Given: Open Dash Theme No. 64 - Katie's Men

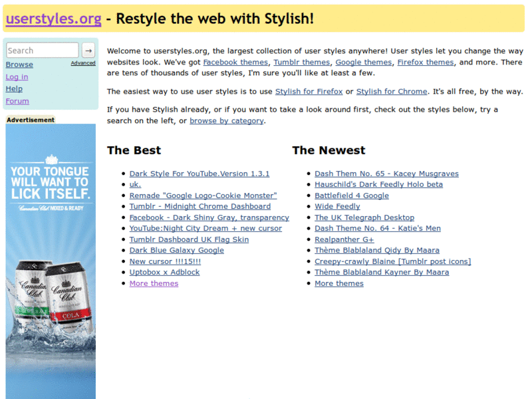Looking at the screenshot, I should pyautogui.click(x=378, y=228).
